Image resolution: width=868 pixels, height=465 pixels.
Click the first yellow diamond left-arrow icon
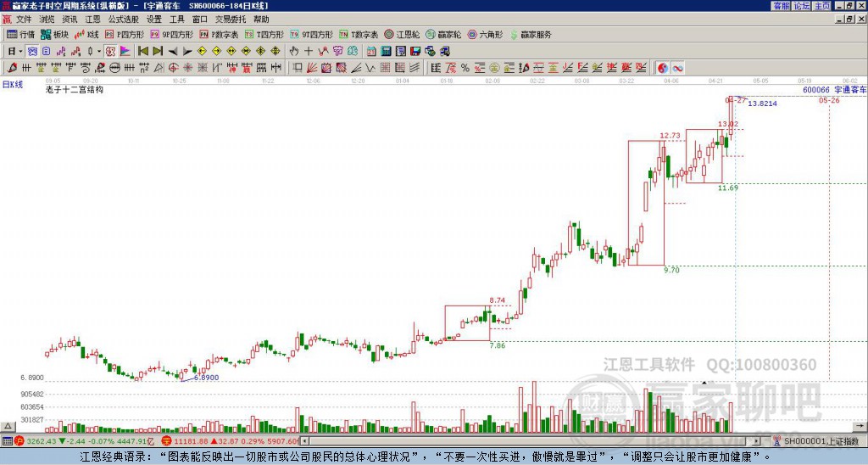(x=202, y=52)
